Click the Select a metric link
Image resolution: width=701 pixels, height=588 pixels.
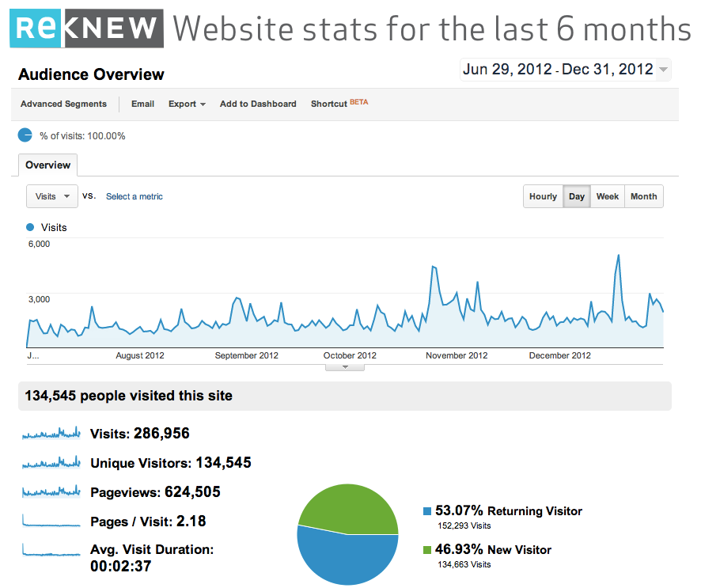pos(135,196)
